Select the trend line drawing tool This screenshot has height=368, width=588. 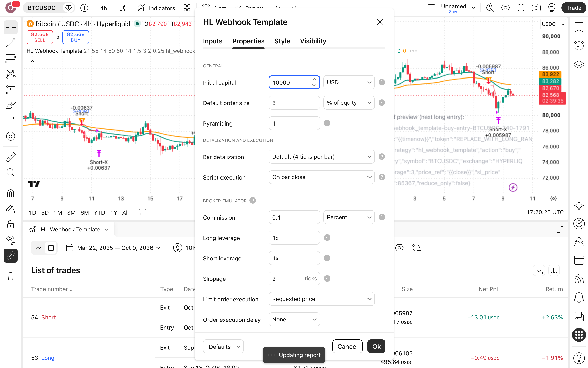pos(10,43)
